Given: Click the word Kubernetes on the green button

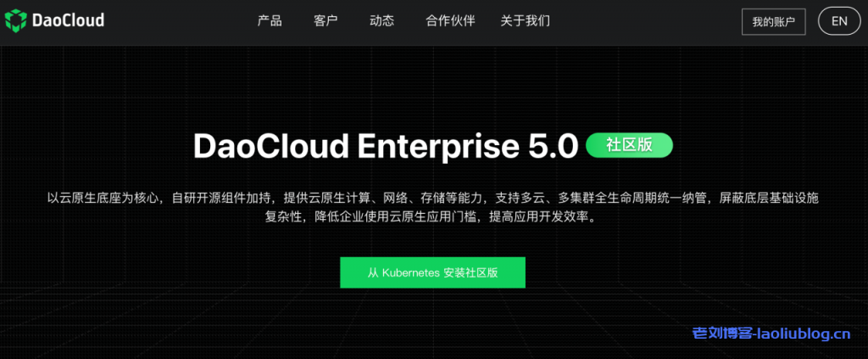Looking at the screenshot, I should tap(411, 272).
